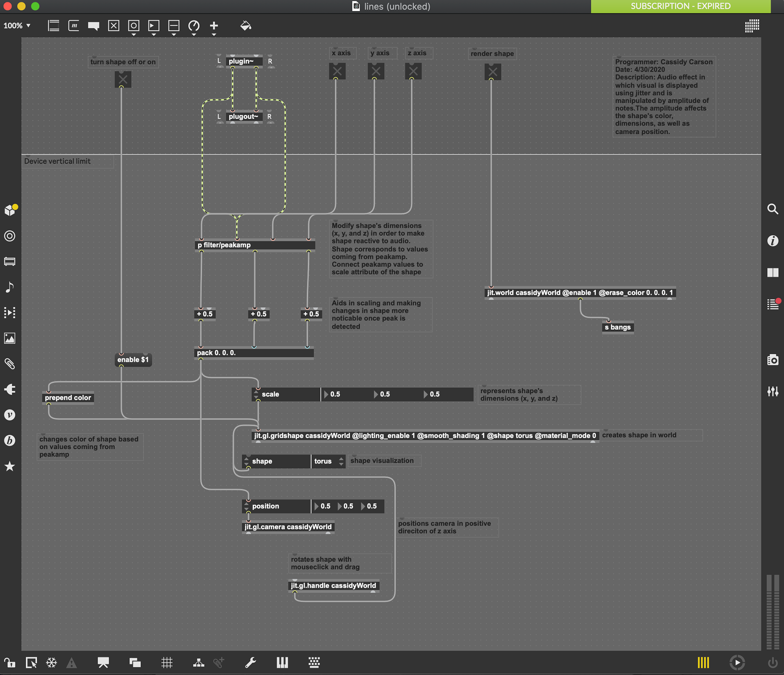Screen dimensions: 784x675
Task: Click the enable $1 message box
Action: coord(133,360)
